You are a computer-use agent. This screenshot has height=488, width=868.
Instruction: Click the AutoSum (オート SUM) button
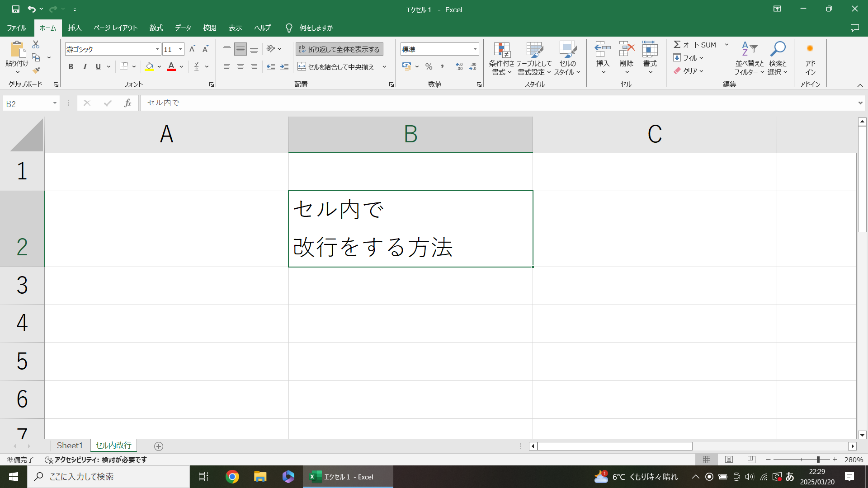(695, 44)
